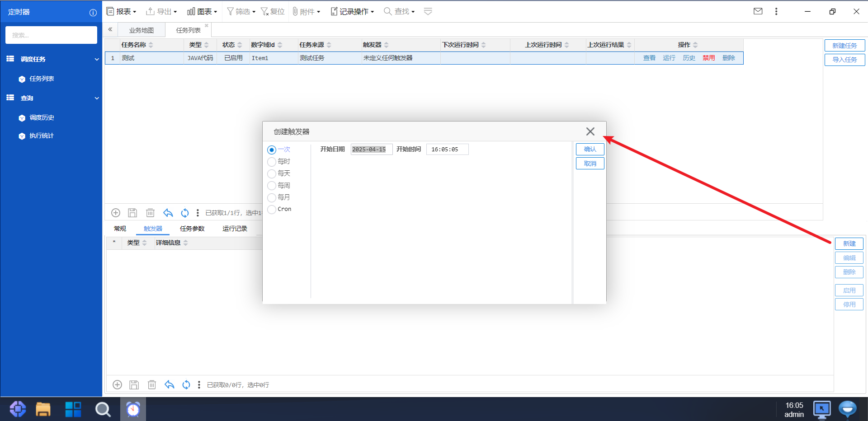
Task: Click the 新建 trigger button
Action: pos(849,243)
